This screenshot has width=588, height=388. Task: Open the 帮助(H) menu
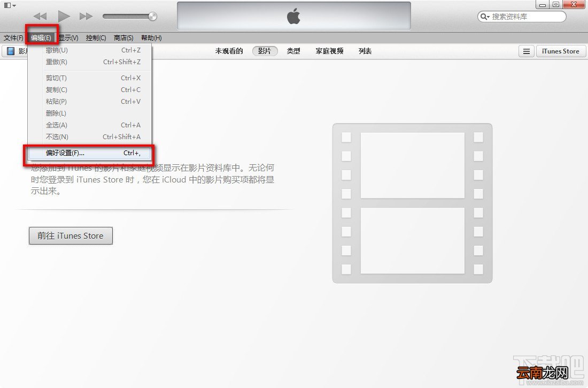[151, 38]
